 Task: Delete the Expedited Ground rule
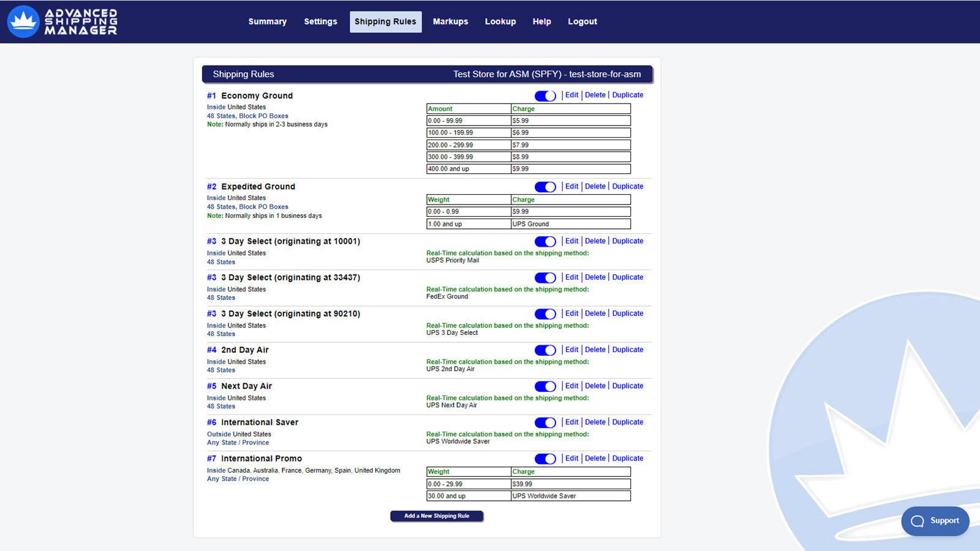click(x=595, y=186)
